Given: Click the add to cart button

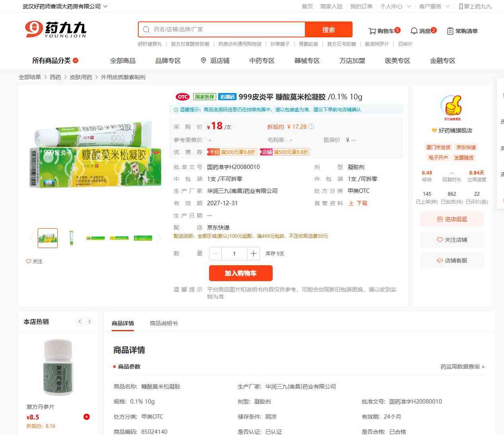Looking at the screenshot, I should point(241,273).
